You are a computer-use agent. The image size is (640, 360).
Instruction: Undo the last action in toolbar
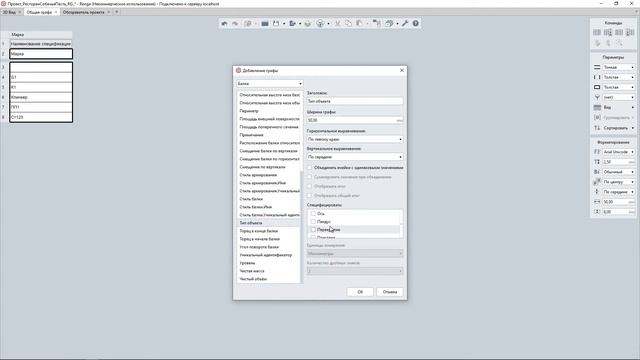tap(224, 24)
